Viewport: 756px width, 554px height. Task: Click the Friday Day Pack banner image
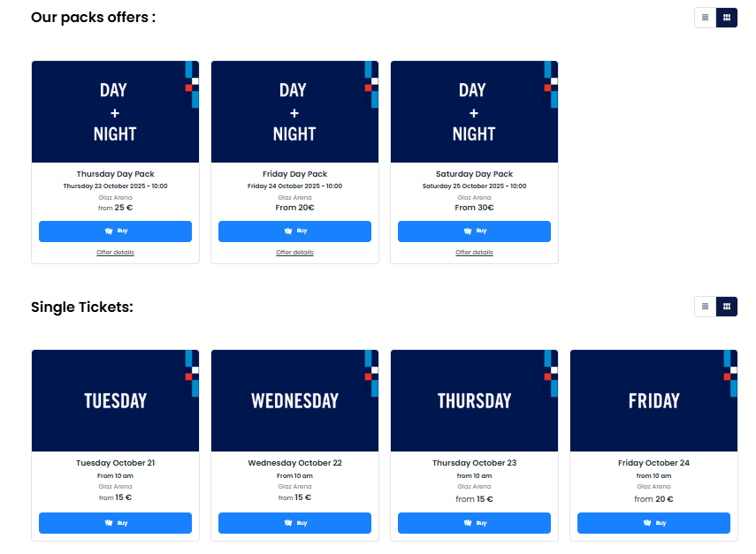click(294, 111)
